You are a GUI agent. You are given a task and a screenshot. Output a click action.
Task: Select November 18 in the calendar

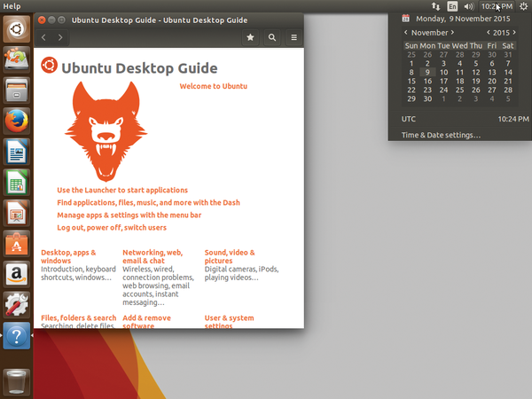(x=459, y=81)
